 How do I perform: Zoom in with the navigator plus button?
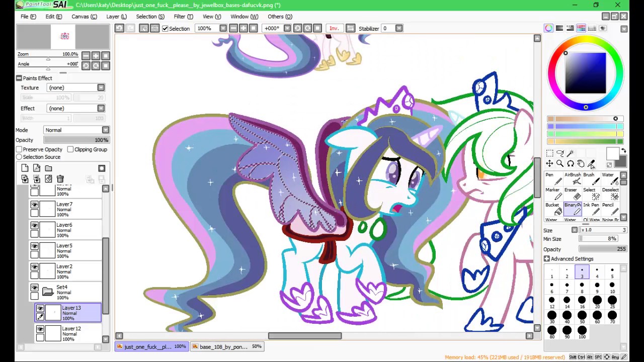click(x=96, y=56)
